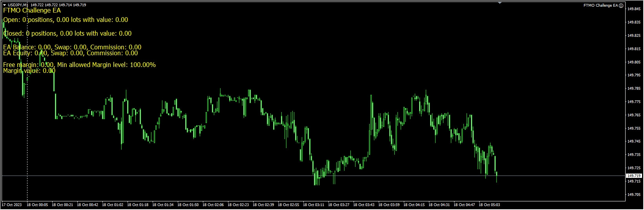Click the 149.775 price scale label
The height and width of the screenshot is (210, 644).
[x=634, y=102]
